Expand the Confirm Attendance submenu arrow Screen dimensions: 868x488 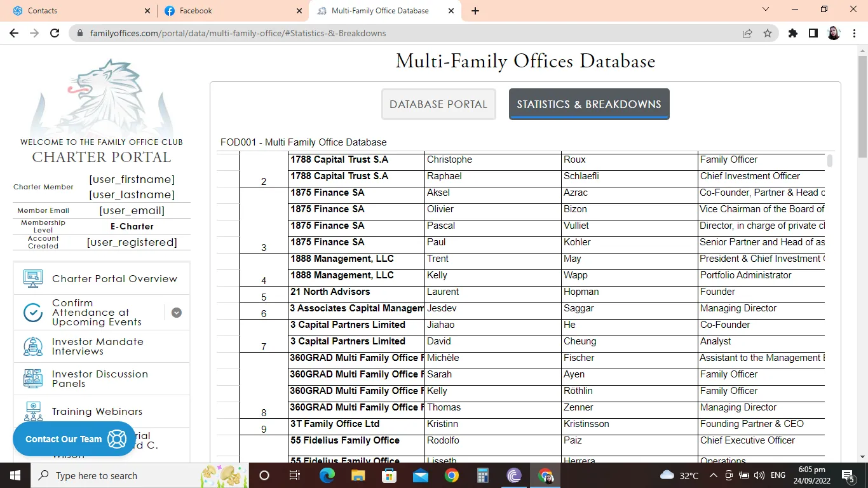pos(177,313)
